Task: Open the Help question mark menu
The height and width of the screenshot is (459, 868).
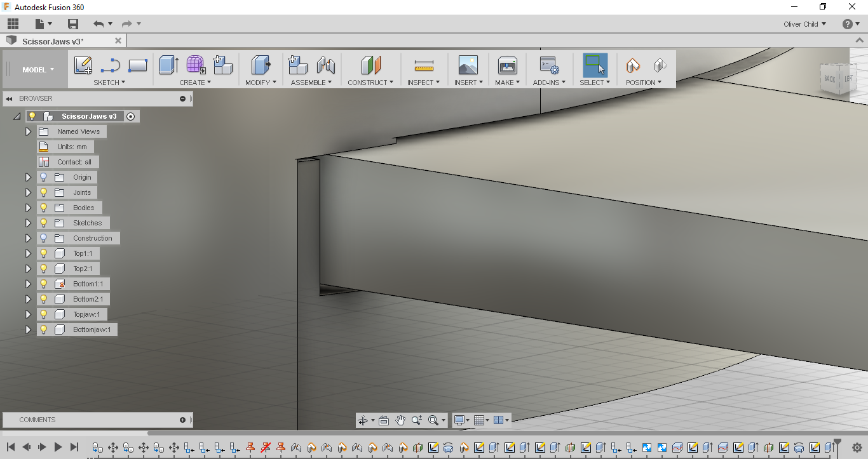Action: coord(851,24)
